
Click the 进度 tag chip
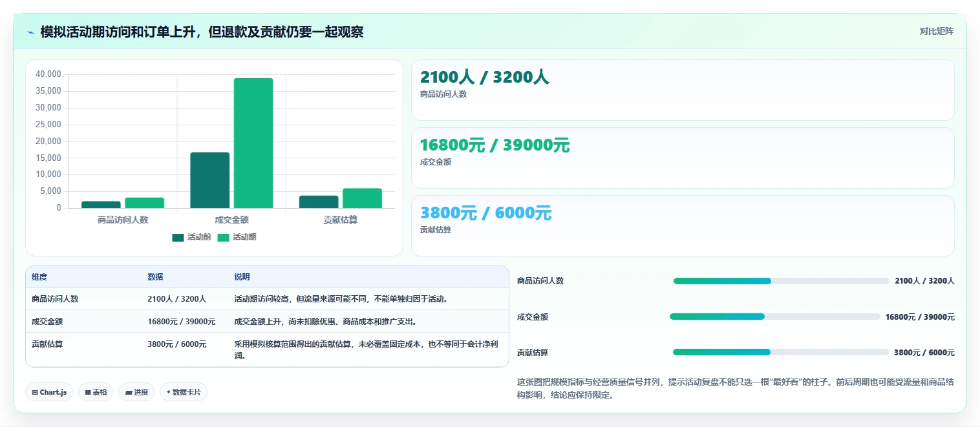[136, 392]
